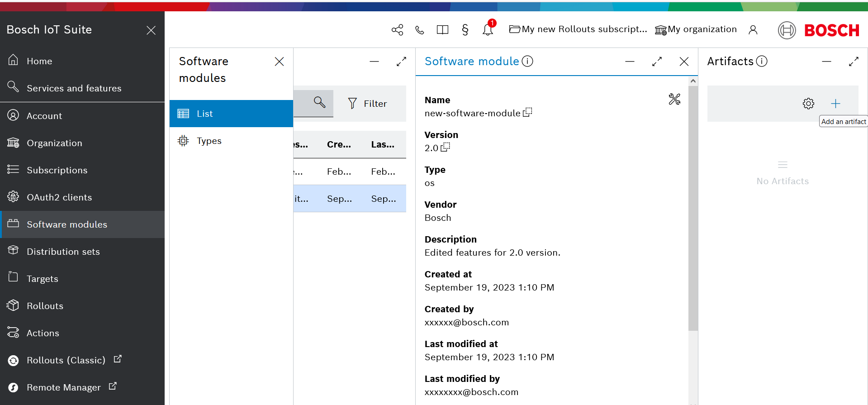Screen dimensions: 868x405
Task: Switch to the Types tab
Action: [209, 141]
